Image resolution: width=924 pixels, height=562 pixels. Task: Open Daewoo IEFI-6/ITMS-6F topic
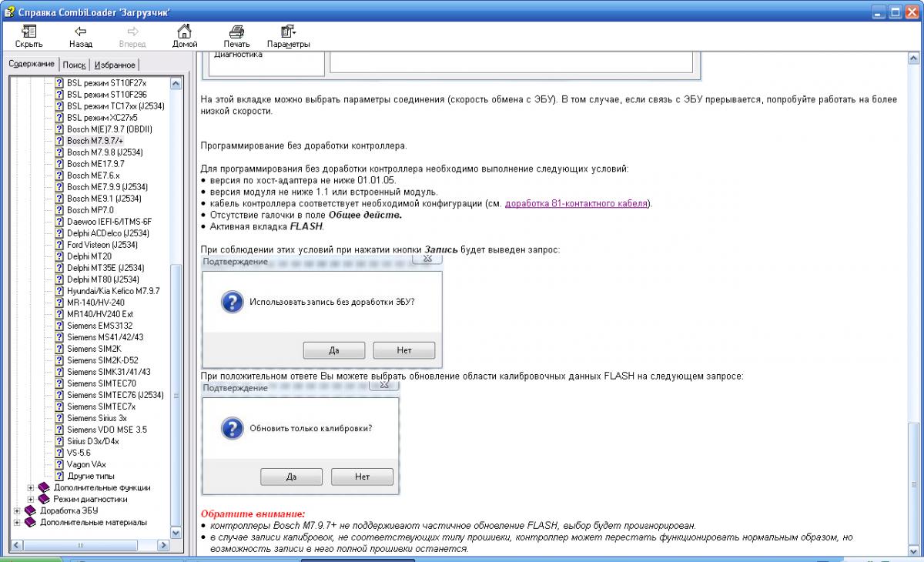pos(109,221)
